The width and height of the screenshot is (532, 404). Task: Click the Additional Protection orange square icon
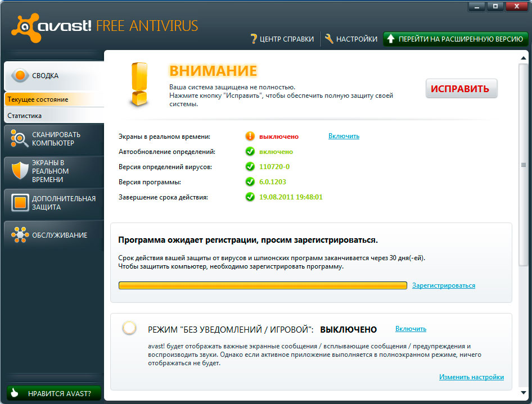[x=19, y=203]
